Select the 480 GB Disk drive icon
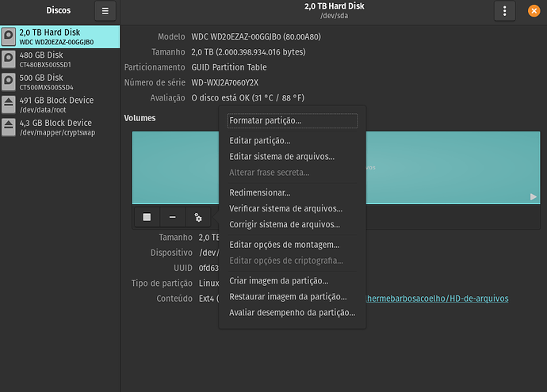 tap(9, 59)
